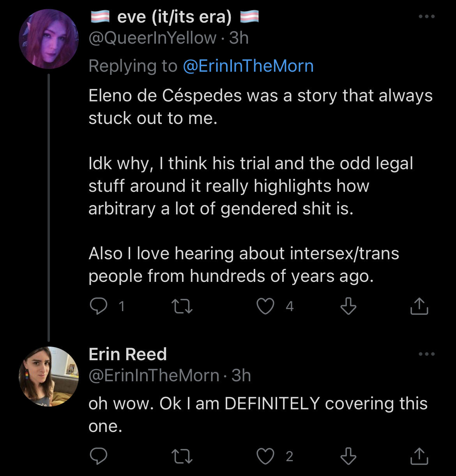
Task: Like Erin Reed's tweet with 2 likes
Action: click(x=265, y=456)
